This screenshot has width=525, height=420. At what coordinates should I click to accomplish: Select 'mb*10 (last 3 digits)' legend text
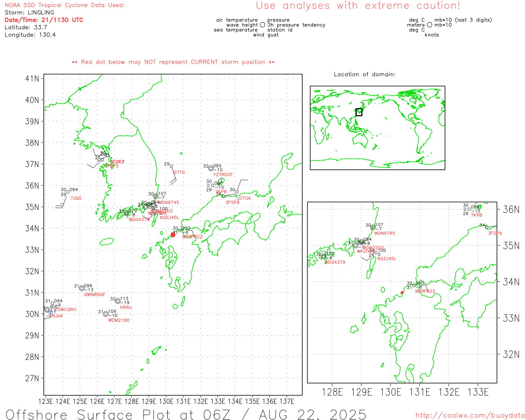[x=463, y=20]
